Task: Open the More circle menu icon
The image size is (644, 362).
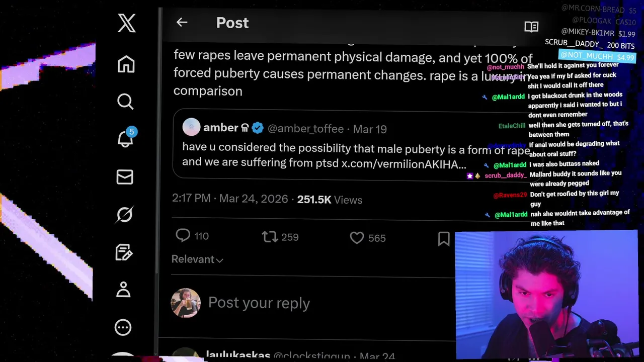Action: coord(123,327)
